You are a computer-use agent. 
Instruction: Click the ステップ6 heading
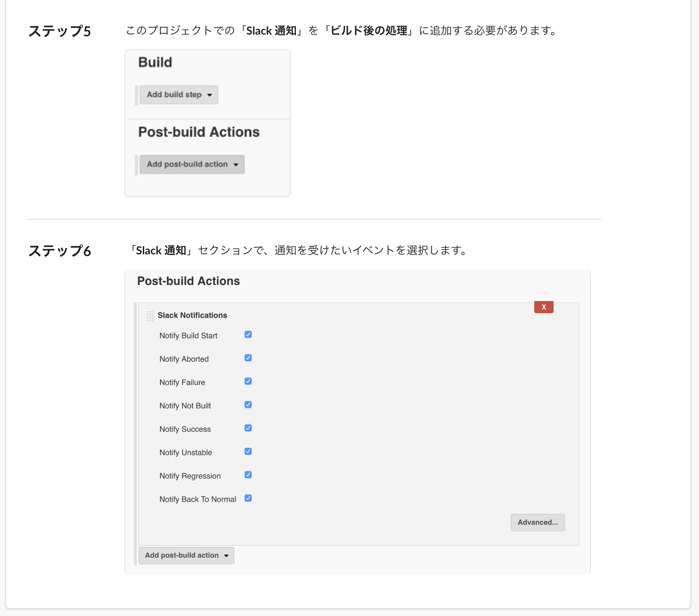[x=60, y=251]
